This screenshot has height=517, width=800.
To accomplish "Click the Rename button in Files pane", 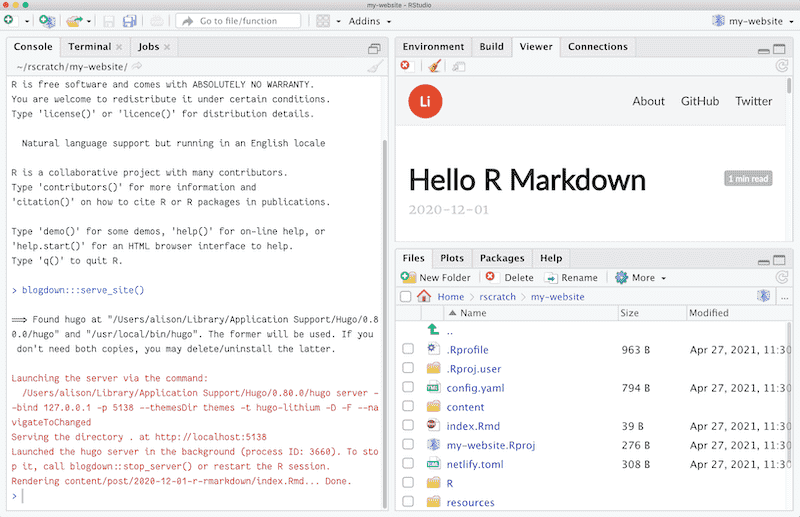I will [571, 277].
